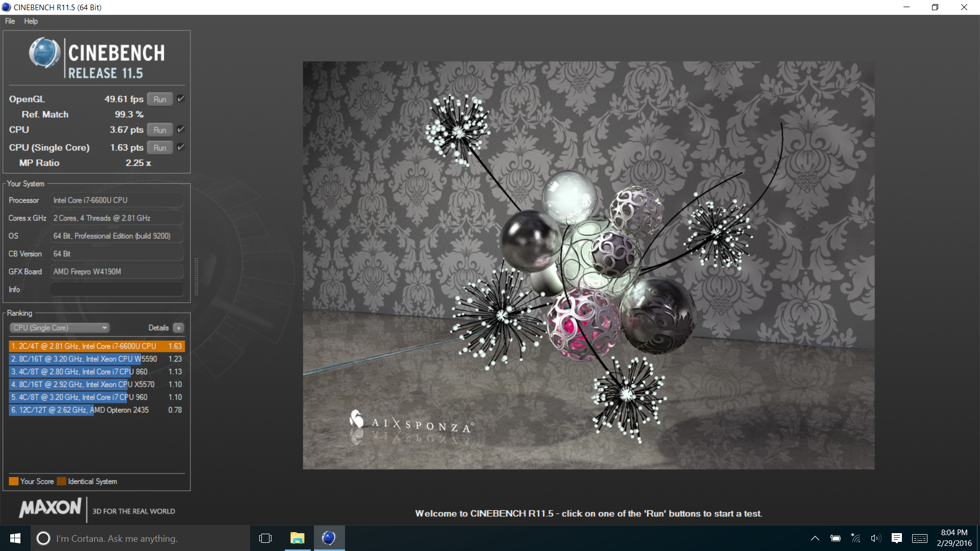Click Cinebench taskbar icon

click(329, 538)
